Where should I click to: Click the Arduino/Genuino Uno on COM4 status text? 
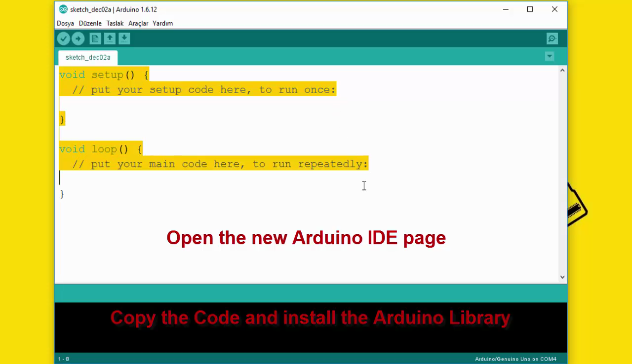pos(515,359)
